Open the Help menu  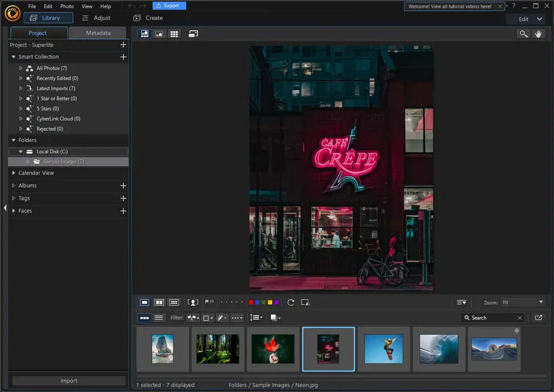pos(105,6)
